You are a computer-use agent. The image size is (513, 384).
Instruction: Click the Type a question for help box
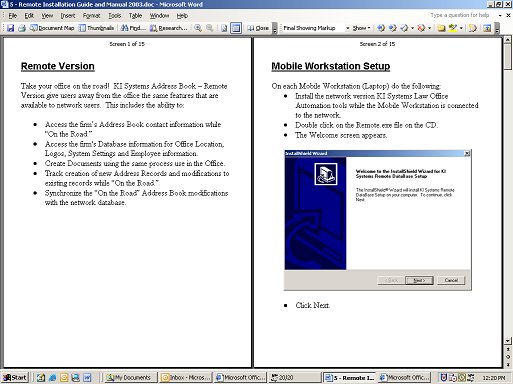click(460, 15)
